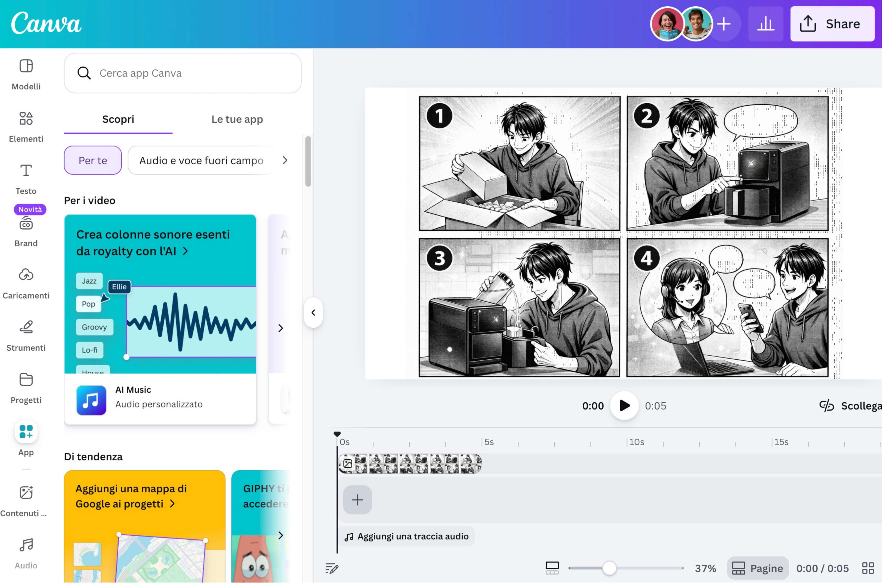882x588 pixels.
Task: Click the 37% zoom value
Action: [x=705, y=568]
